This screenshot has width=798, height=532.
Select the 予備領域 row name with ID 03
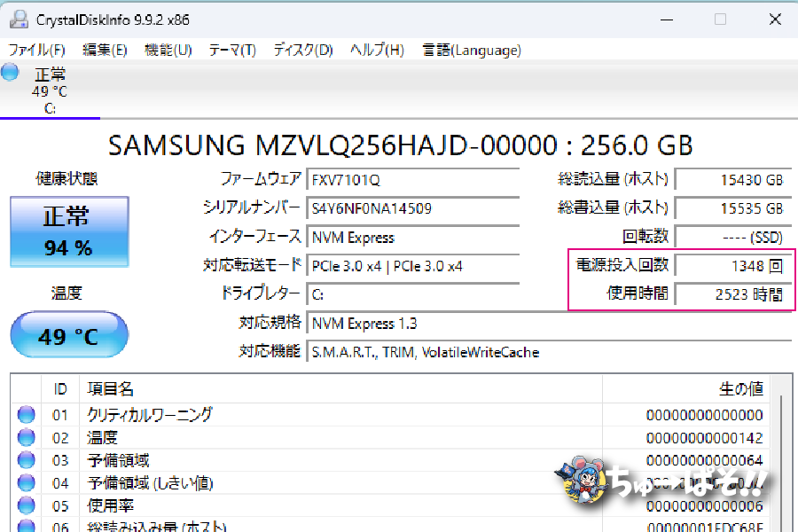[118, 460]
